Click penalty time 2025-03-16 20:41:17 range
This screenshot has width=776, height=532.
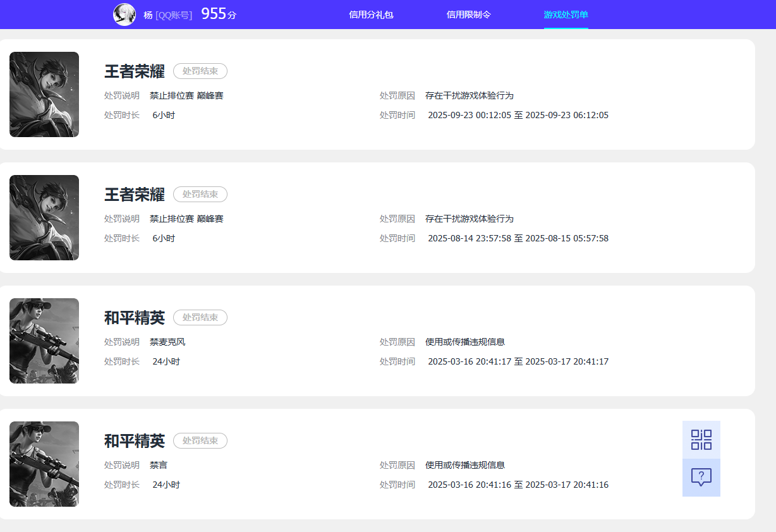pyautogui.click(x=518, y=361)
